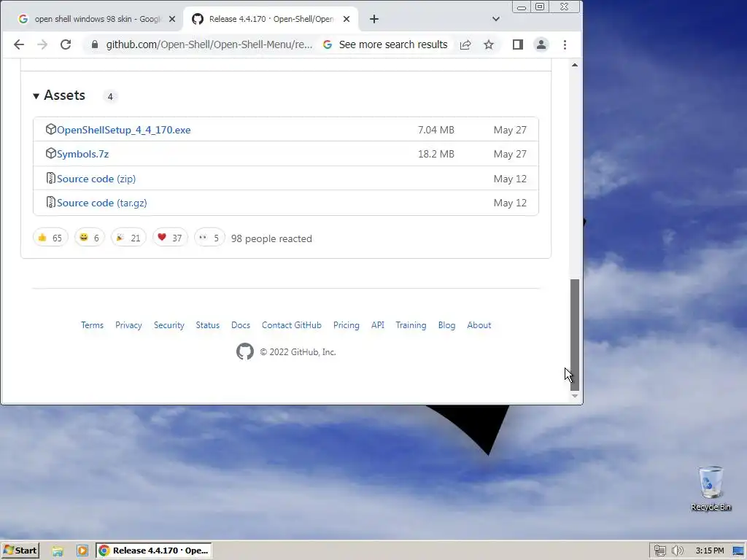
Task: Open the Chrome side panel
Action: click(518, 44)
